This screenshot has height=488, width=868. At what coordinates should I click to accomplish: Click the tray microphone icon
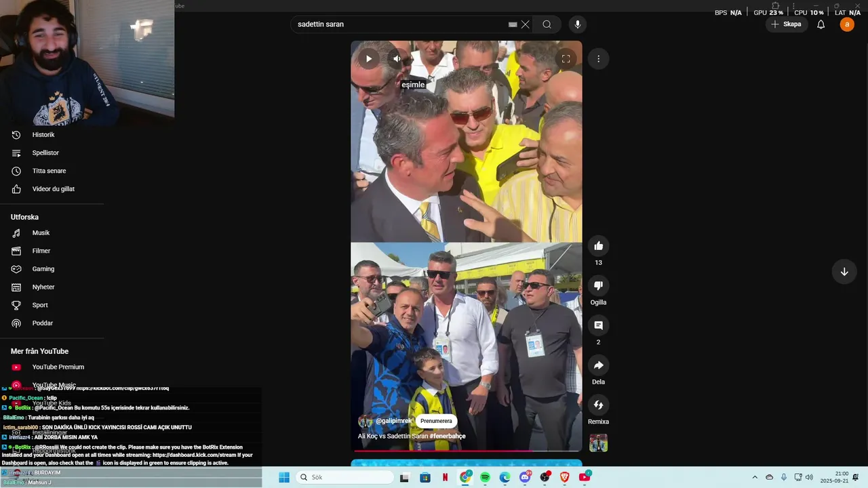pos(784,477)
